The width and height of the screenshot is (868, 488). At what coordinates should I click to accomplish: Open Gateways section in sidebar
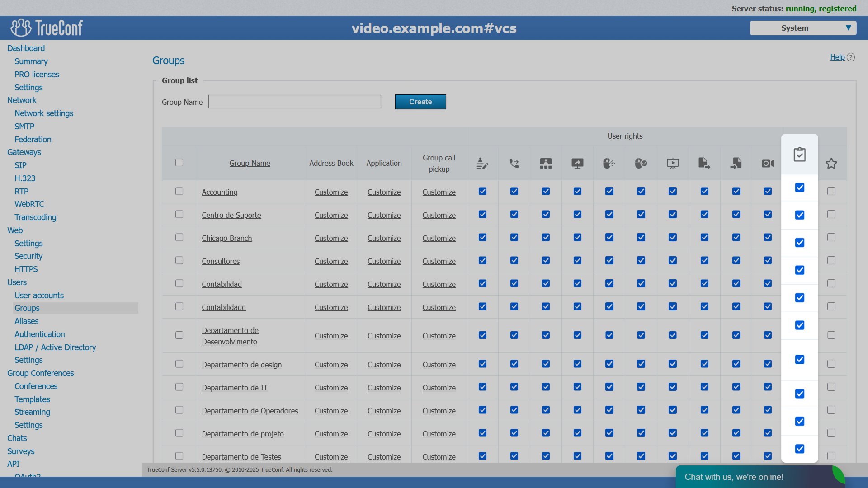24,152
